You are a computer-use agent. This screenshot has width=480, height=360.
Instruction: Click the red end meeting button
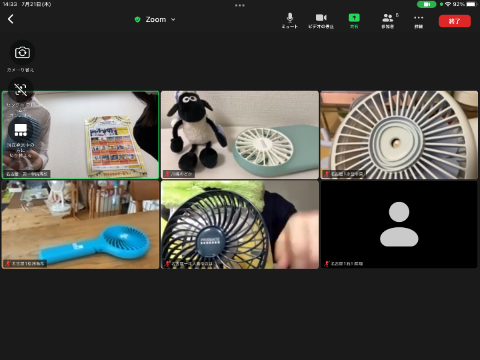[x=455, y=21]
